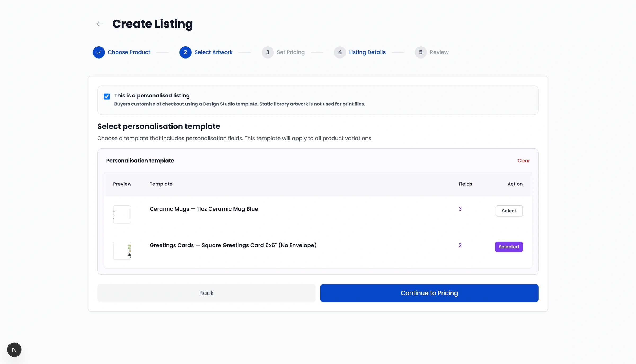Open the Listing Details step label
The image size is (636, 364).
pos(367,52)
